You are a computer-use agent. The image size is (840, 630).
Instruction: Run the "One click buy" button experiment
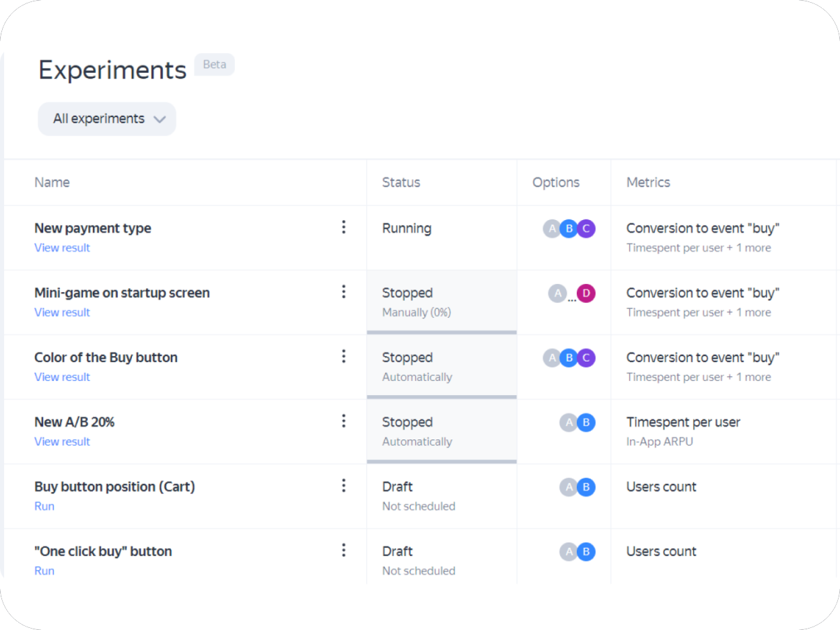tap(44, 571)
